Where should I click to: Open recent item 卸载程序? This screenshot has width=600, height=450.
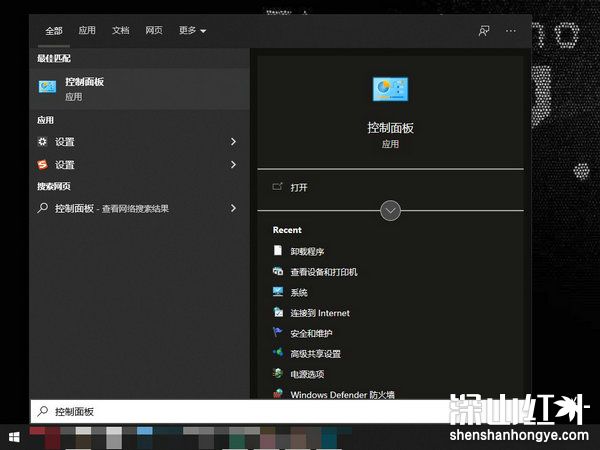click(307, 251)
